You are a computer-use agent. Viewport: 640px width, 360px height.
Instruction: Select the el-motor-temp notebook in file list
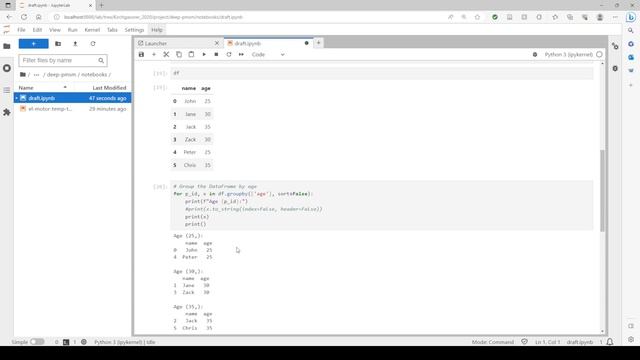(73, 109)
